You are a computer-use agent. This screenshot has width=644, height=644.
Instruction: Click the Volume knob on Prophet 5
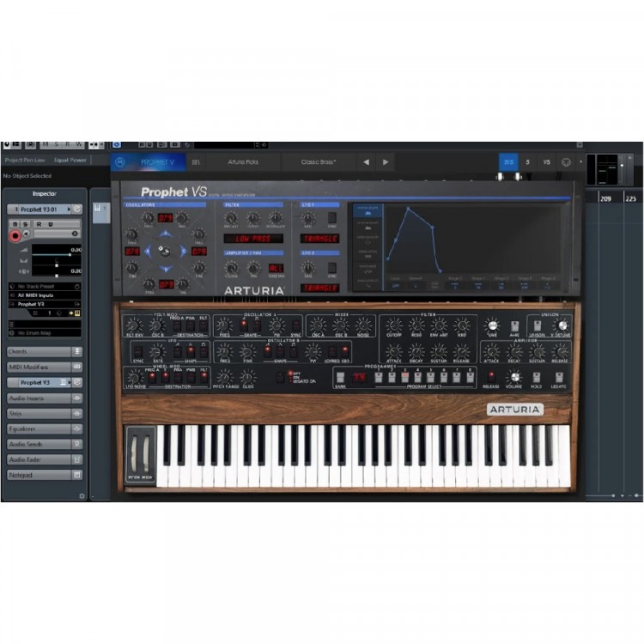(x=513, y=377)
